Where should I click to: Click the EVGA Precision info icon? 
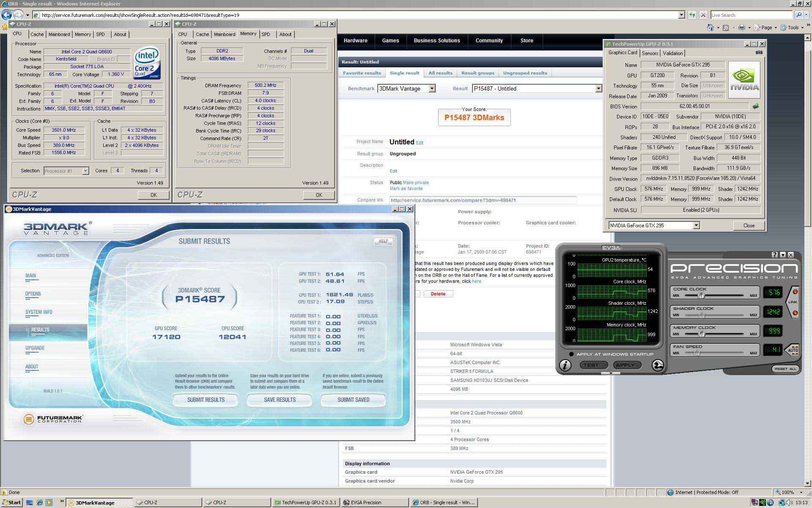tap(565, 365)
